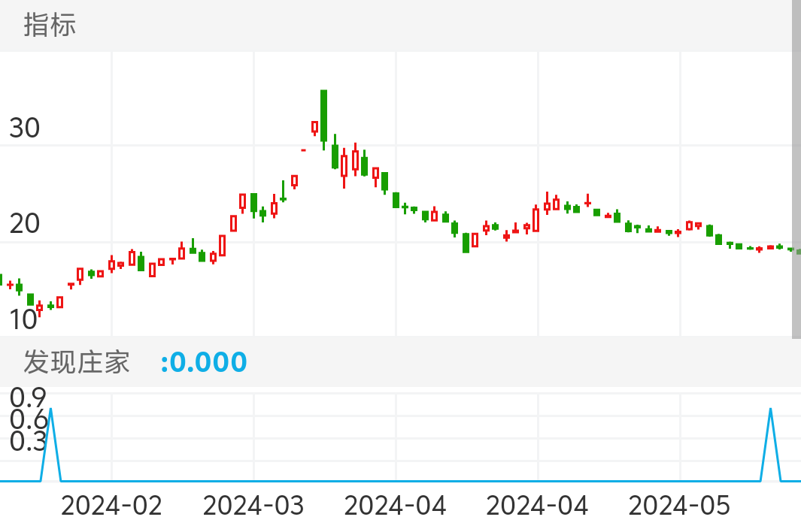The height and width of the screenshot is (532, 801).
Task: Click the price axis label 20
Action: click(x=25, y=224)
